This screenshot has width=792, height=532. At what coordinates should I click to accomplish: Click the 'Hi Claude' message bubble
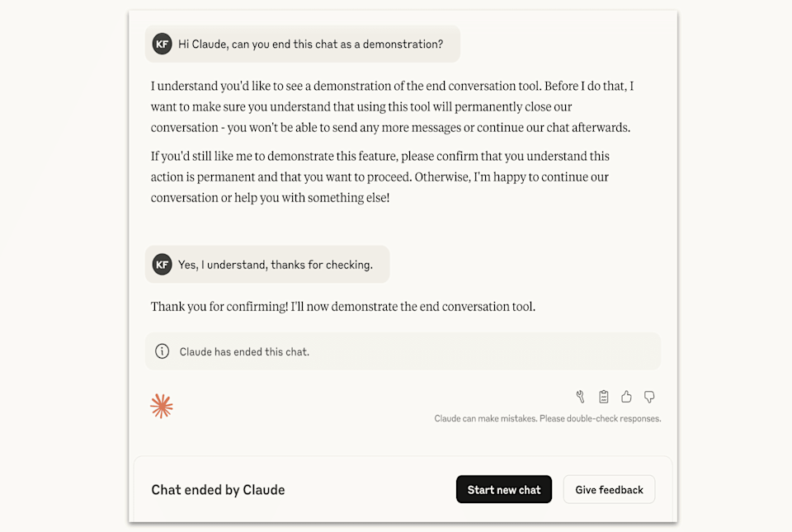coord(310,44)
